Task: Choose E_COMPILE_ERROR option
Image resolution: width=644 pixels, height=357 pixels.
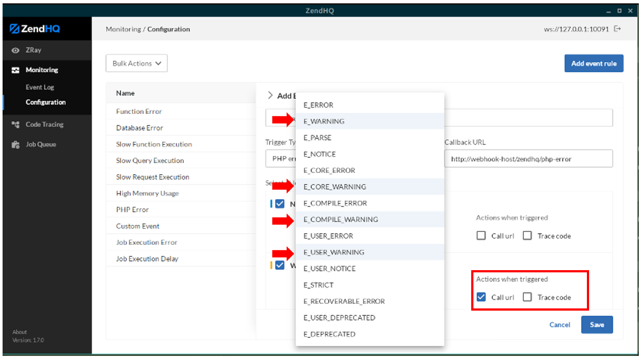Action: 370,203
